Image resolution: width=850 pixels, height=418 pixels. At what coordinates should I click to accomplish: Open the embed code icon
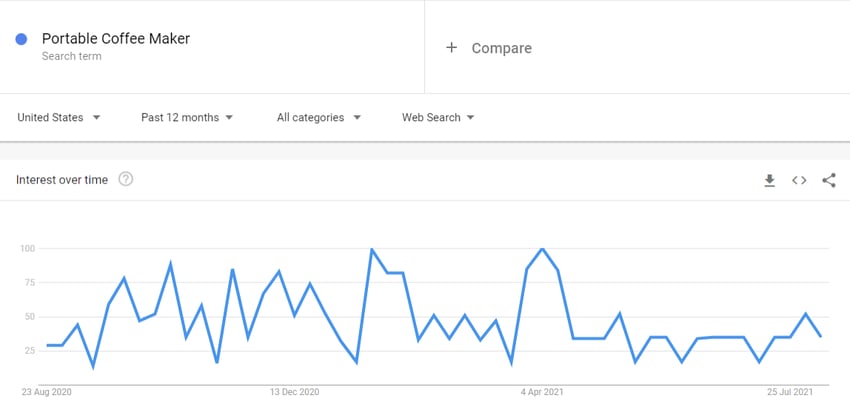(x=799, y=181)
